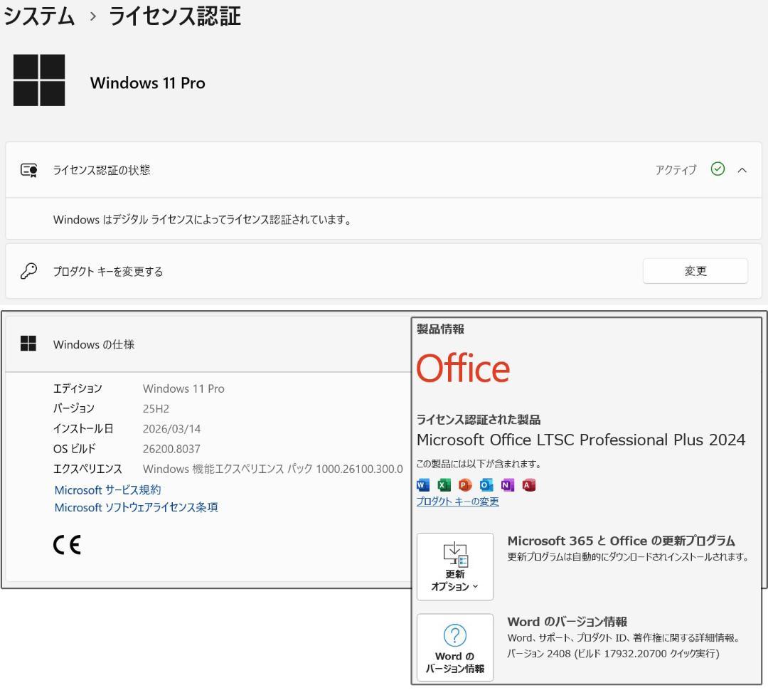The image size is (768, 700).
Task: Click the Windows logo above Windows 11 Pro
Action: (39, 80)
